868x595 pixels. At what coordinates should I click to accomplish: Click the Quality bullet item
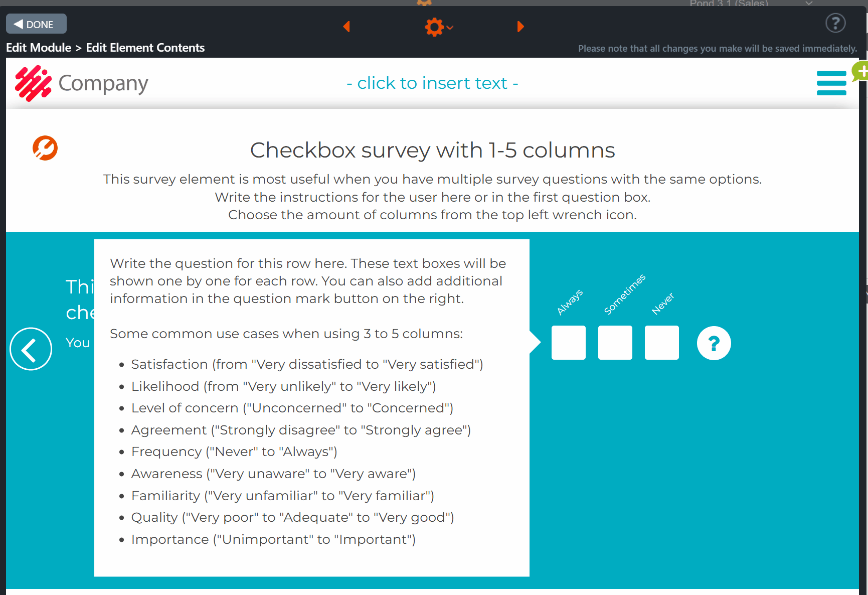[x=292, y=517]
